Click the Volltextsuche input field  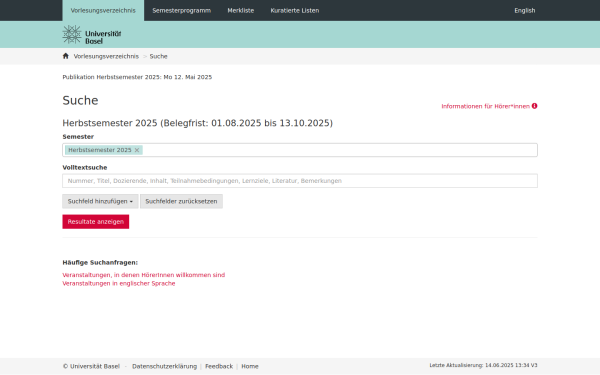[x=300, y=181]
